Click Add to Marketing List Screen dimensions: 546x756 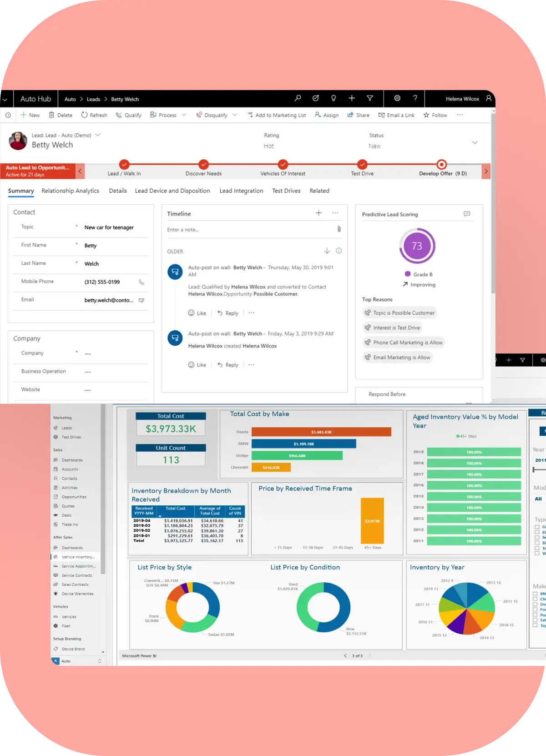coord(277,115)
